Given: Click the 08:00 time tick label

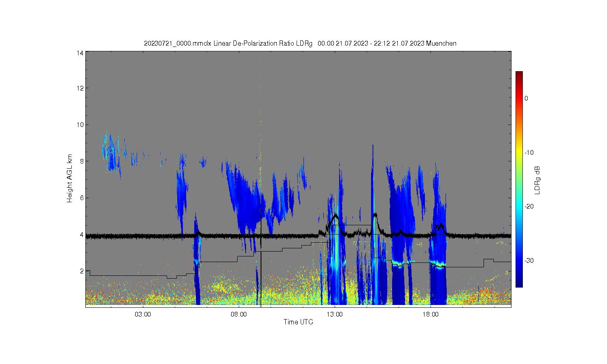Looking at the screenshot, I should pos(239,314).
